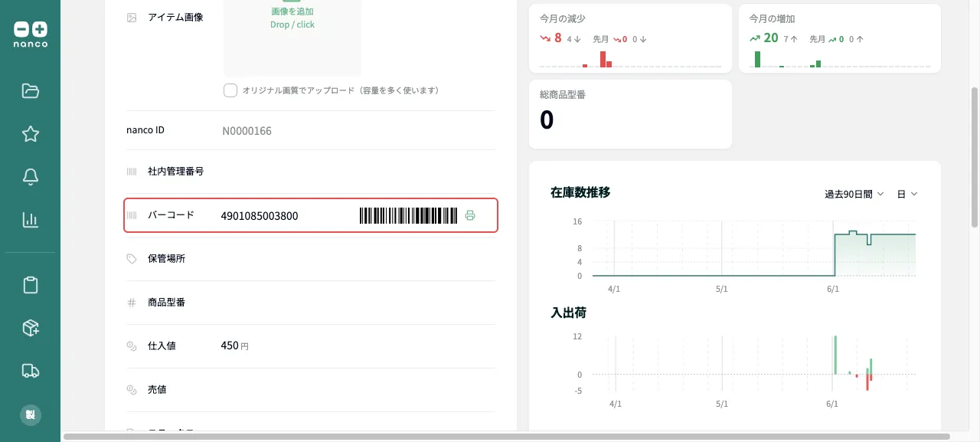Click 画像を追加 upload link
The width and height of the screenshot is (980, 442).
(292, 11)
